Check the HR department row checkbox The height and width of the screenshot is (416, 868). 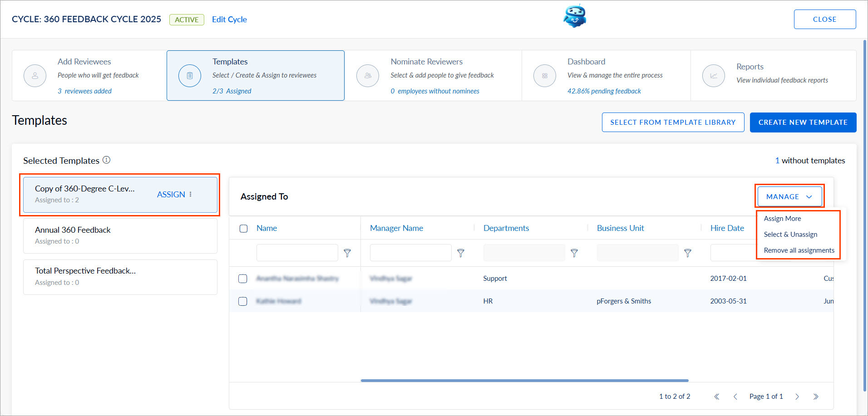click(243, 301)
